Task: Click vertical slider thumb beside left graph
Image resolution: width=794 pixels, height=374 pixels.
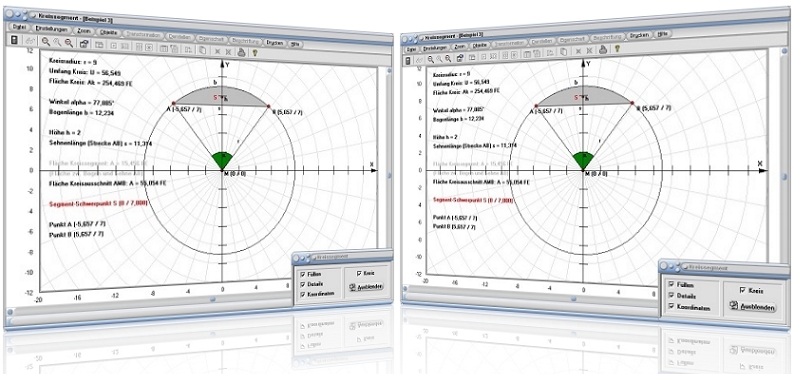Action: [x=389, y=176]
